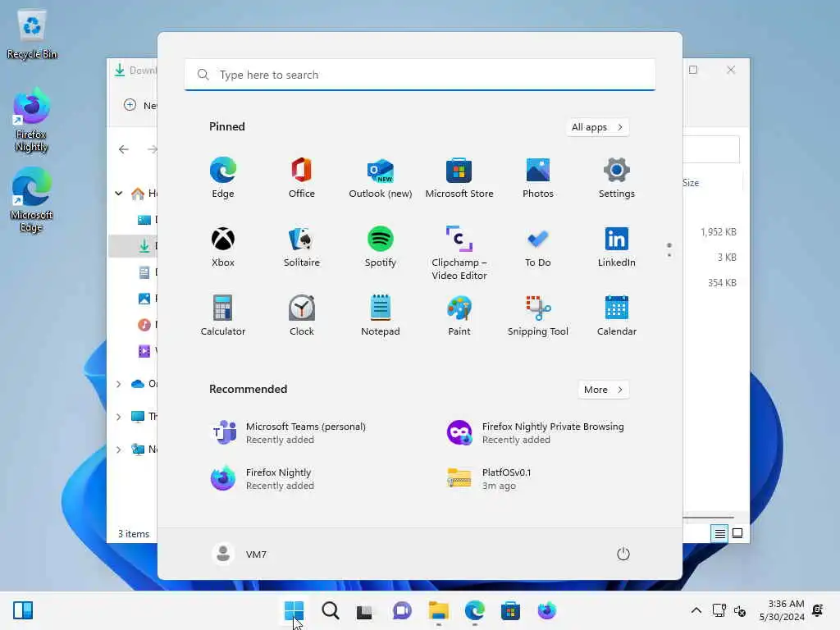Show More recommended items

tap(603, 390)
